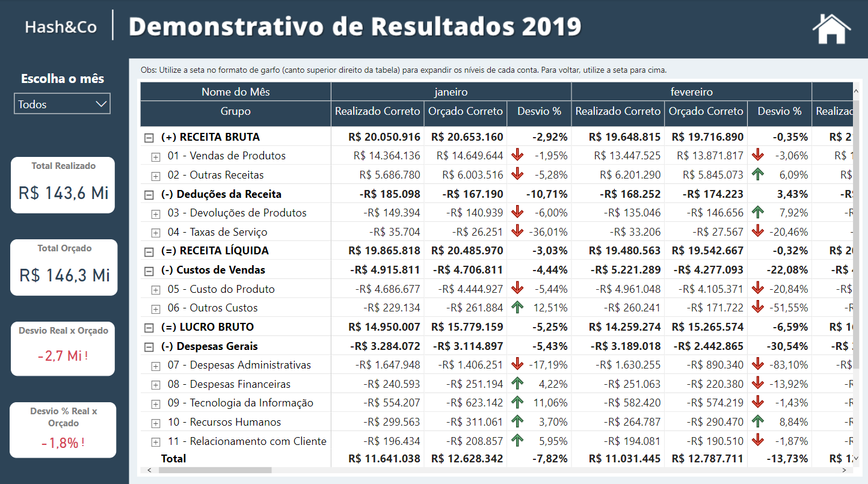The width and height of the screenshot is (868, 484).
Task: Click red arrow next to Taxas de Serviço -36,01%
Action: (517, 231)
